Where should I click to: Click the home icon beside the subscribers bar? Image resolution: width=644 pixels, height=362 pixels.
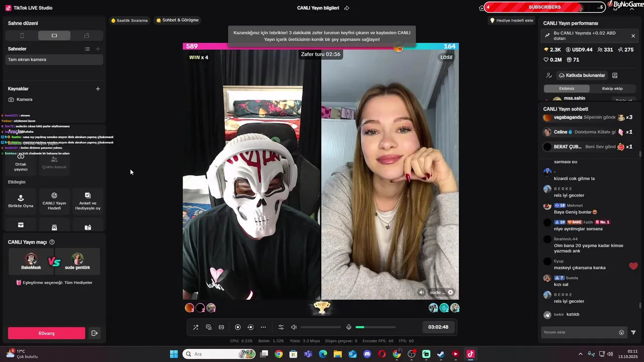tap(481, 8)
